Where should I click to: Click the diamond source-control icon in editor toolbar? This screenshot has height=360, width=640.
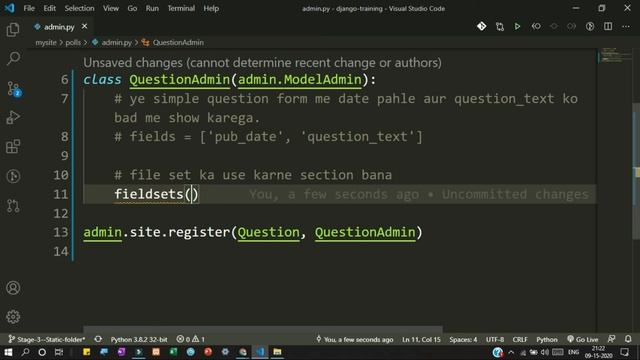click(482, 27)
